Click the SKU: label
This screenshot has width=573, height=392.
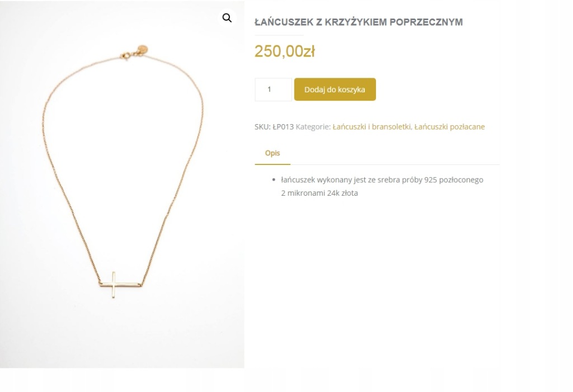click(x=262, y=127)
